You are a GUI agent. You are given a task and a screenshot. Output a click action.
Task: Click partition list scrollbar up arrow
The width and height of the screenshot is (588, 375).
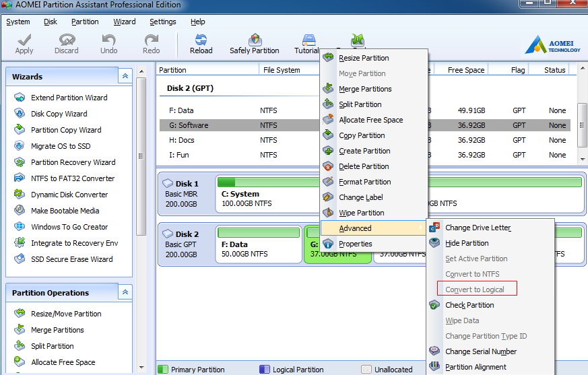pos(582,68)
